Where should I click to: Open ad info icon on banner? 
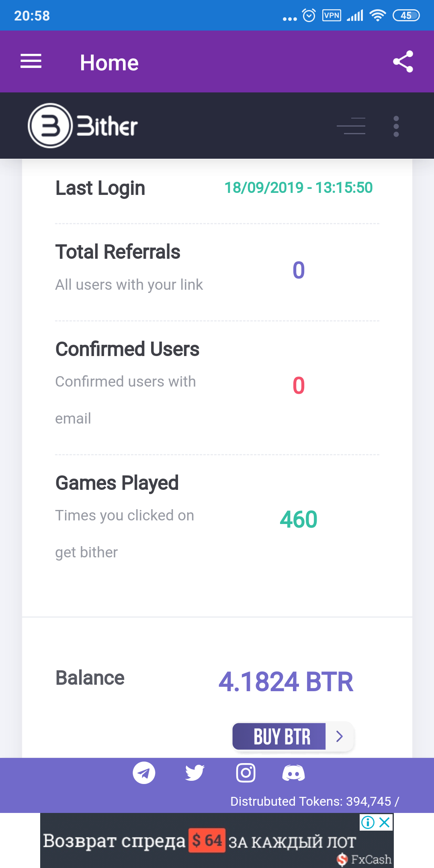click(x=368, y=822)
